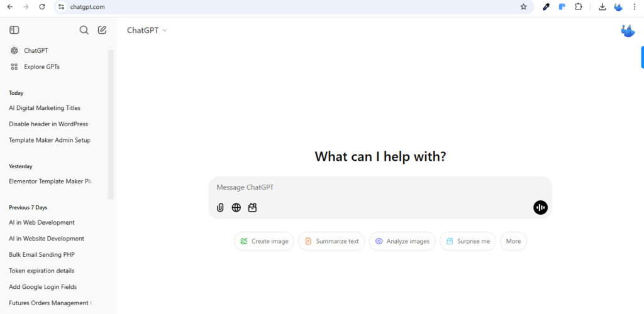The width and height of the screenshot is (644, 314).
Task: Click the Analyze images suggestion
Action: [x=402, y=241]
